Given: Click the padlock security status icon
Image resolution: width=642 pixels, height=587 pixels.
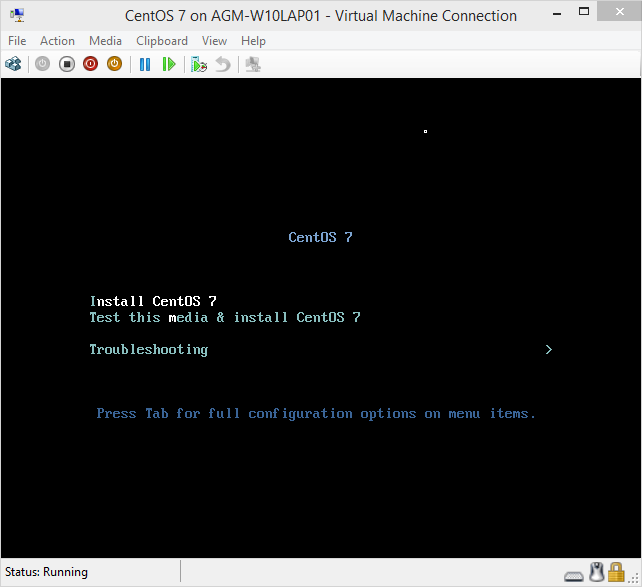Looking at the screenshot, I should click(616, 572).
